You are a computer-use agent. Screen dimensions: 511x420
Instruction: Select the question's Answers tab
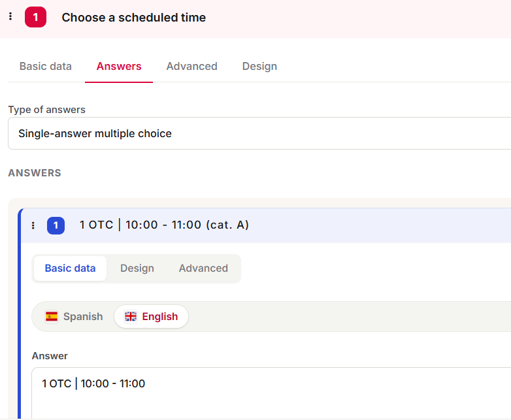[x=119, y=66]
